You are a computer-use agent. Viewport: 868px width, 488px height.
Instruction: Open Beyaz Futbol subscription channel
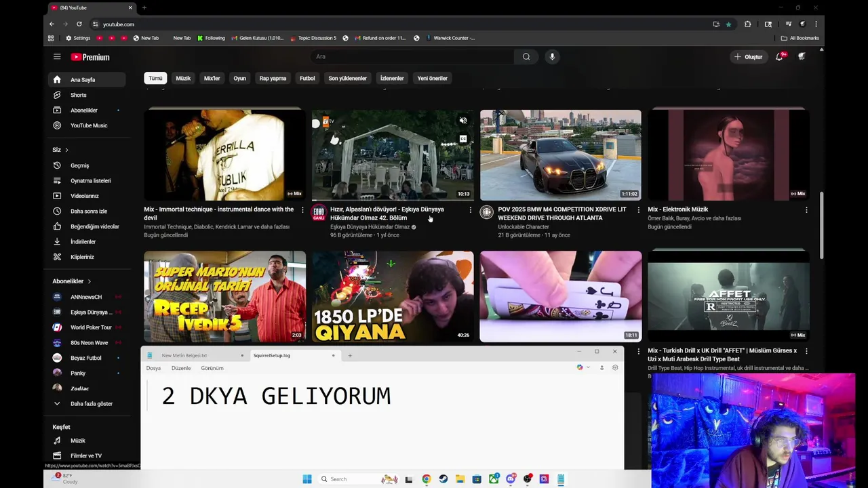pyautogui.click(x=87, y=358)
